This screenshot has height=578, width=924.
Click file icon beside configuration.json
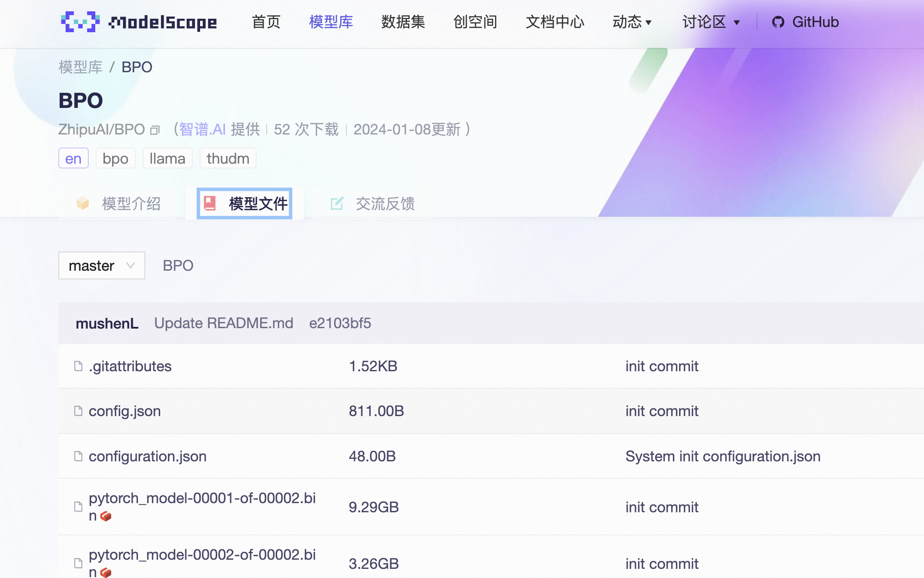(78, 456)
